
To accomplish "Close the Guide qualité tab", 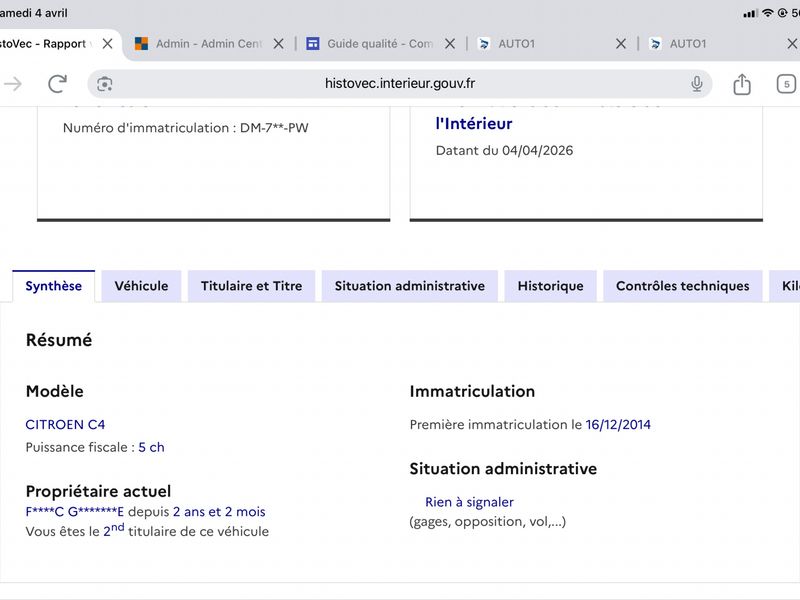I will pyautogui.click(x=450, y=44).
